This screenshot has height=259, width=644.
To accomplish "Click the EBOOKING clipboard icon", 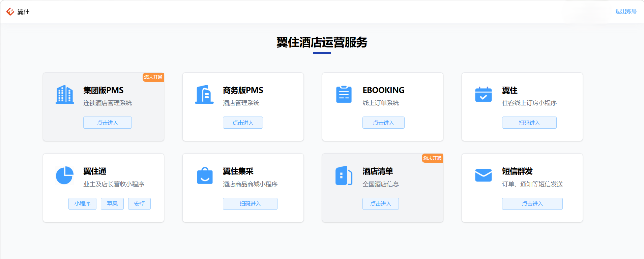I will (344, 94).
